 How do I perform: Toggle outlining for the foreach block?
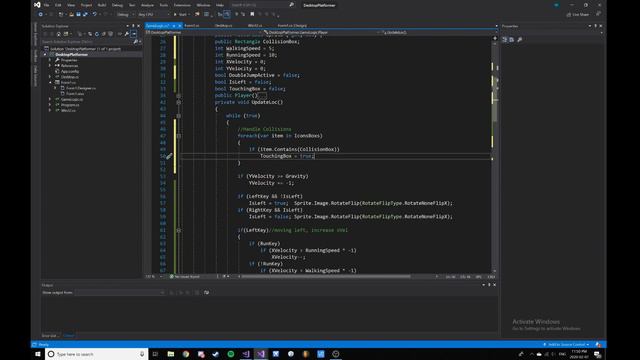click(x=178, y=136)
